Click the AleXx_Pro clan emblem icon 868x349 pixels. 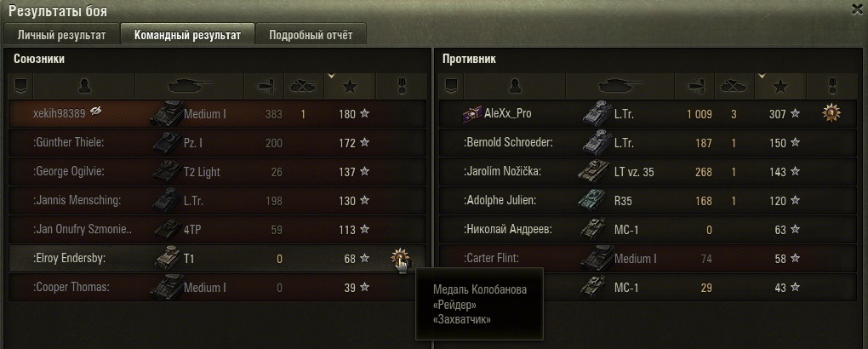pos(472,114)
